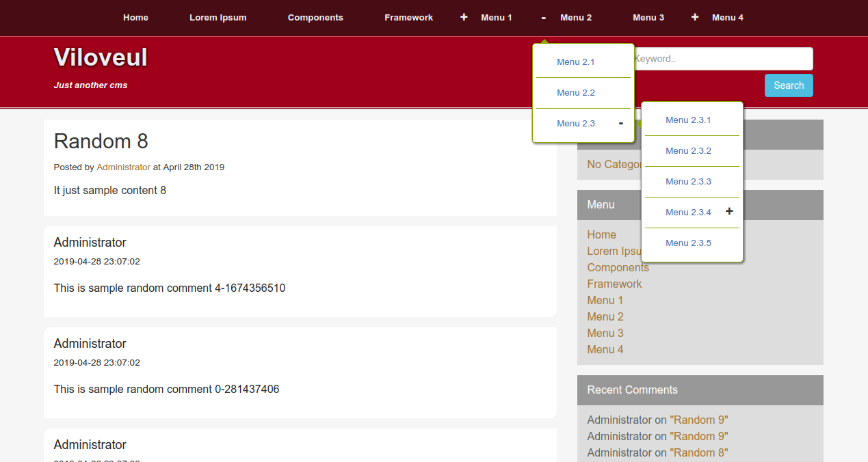Image resolution: width=868 pixels, height=462 pixels.
Task: Expand Menu 1 with its plus icon
Action: pos(464,17)
